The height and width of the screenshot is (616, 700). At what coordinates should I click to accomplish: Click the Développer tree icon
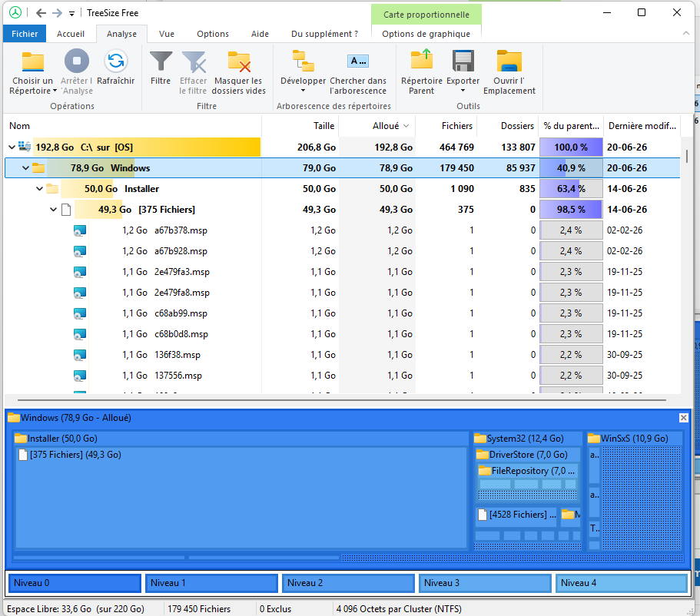(303, 61)
